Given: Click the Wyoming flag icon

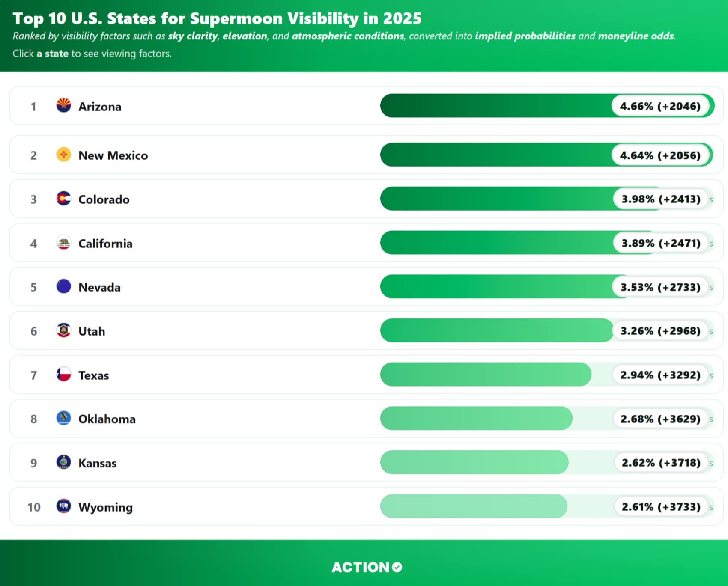Looking at the screenshot, I should pos(63,506).
